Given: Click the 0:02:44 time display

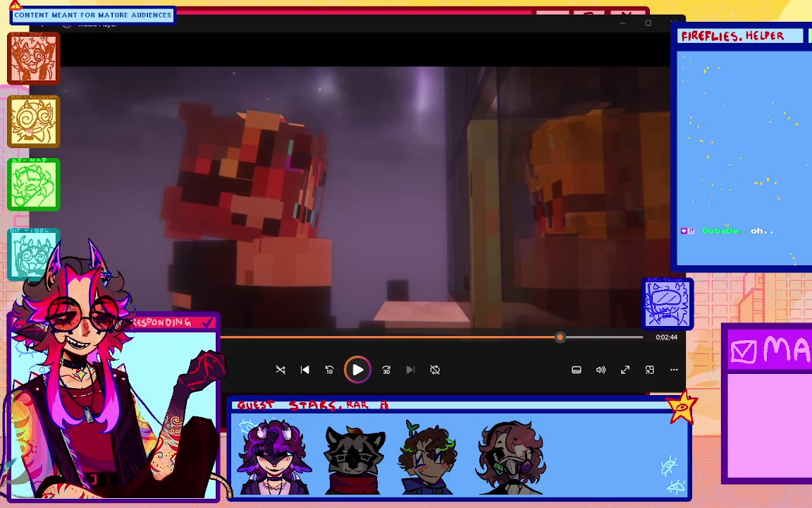Looking at the screenshot, I should point(666,337).
